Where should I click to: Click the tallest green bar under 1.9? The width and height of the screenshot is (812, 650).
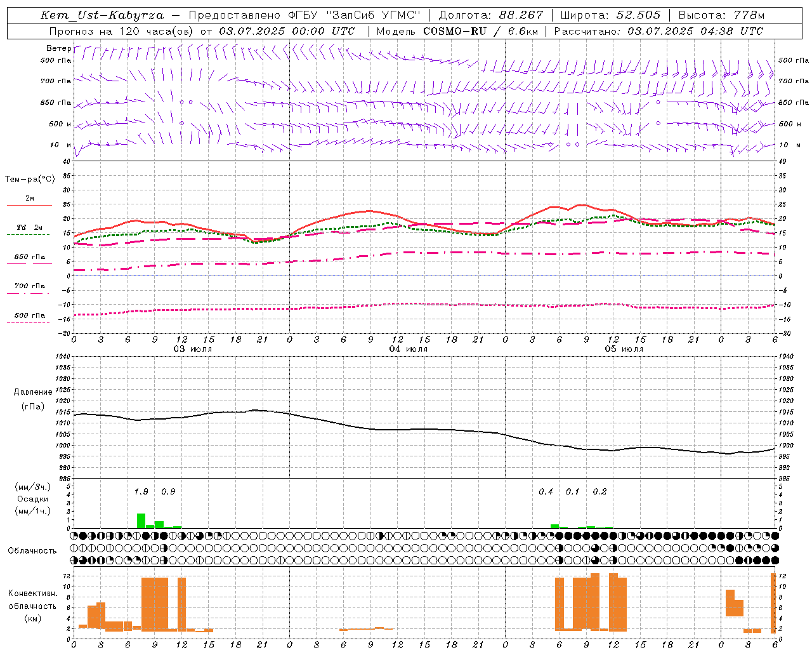(x=141, y=521)
